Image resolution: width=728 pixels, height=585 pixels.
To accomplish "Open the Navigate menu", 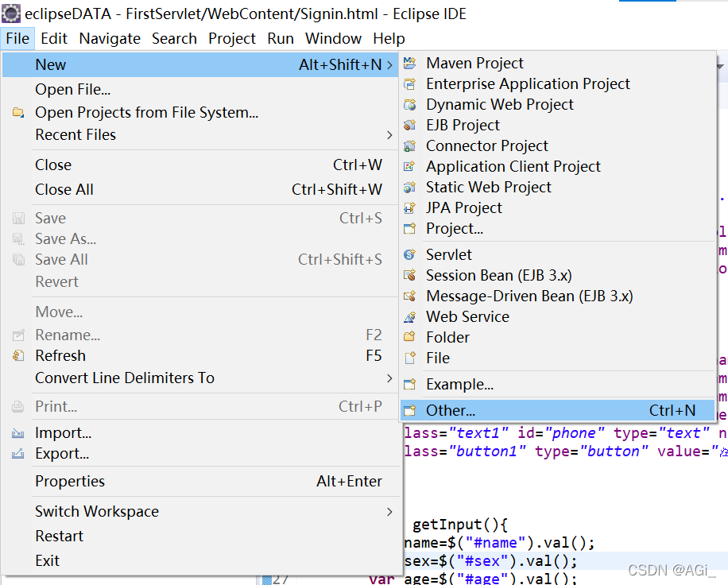I will tap(110, 38).
